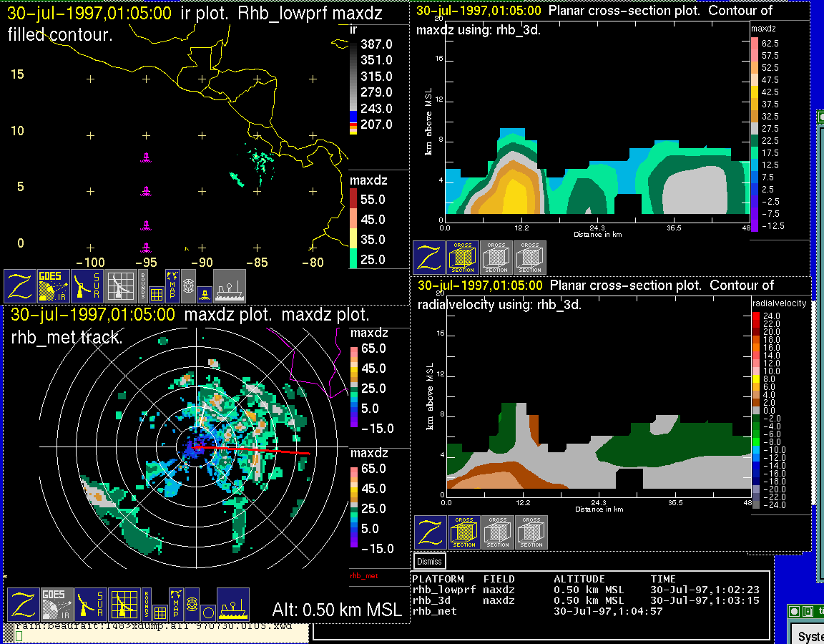
Task: Click the buoy icon in the top-left plot toolbar
Action: [x=204, y=293]
